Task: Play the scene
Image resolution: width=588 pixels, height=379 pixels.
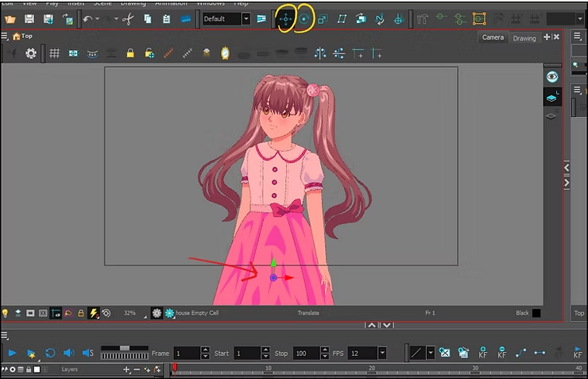Action: pos(12,353)
